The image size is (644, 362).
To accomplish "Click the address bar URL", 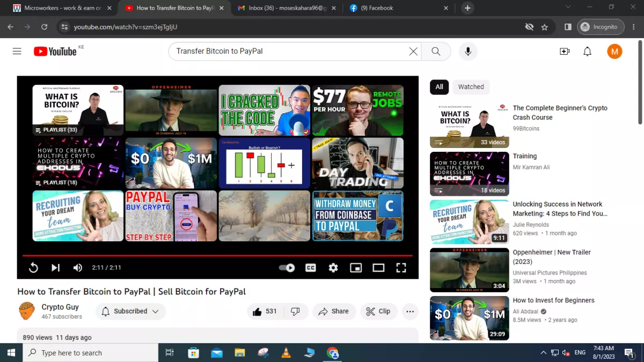I will tap(126, 27).
